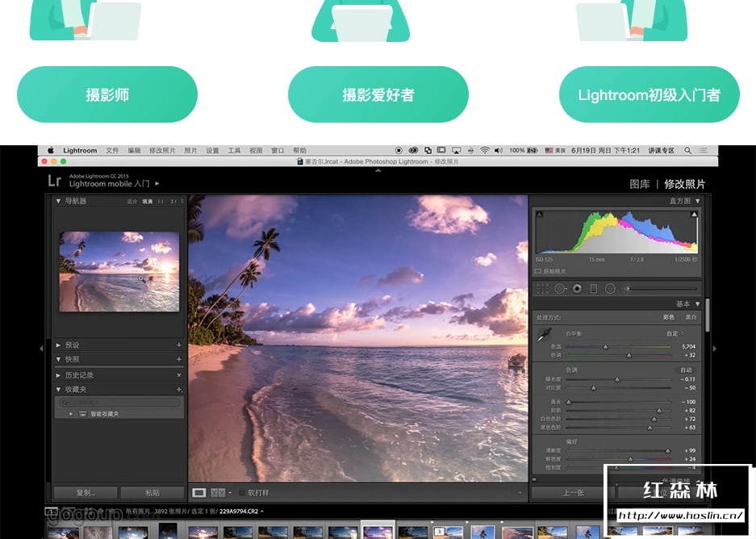
Task: Click the 粘贴 button
Action: pyautogui.click(x=152, y=493)
